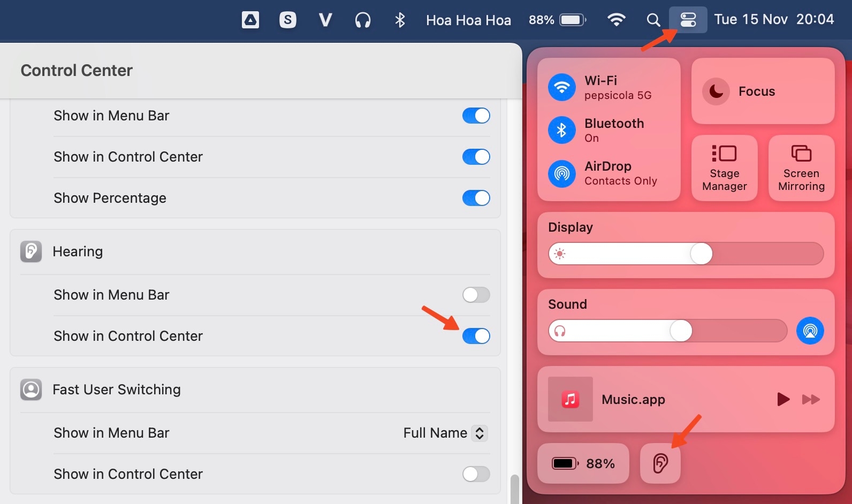Enable Fast User Switching Show in Control Center
Viewport: 852px width, 504px height.
tap(476, 474)
